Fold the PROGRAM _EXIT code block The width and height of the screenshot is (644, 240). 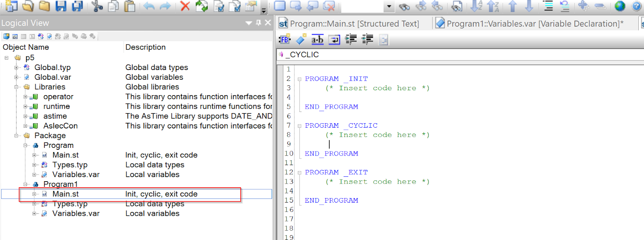pos(299,172)
